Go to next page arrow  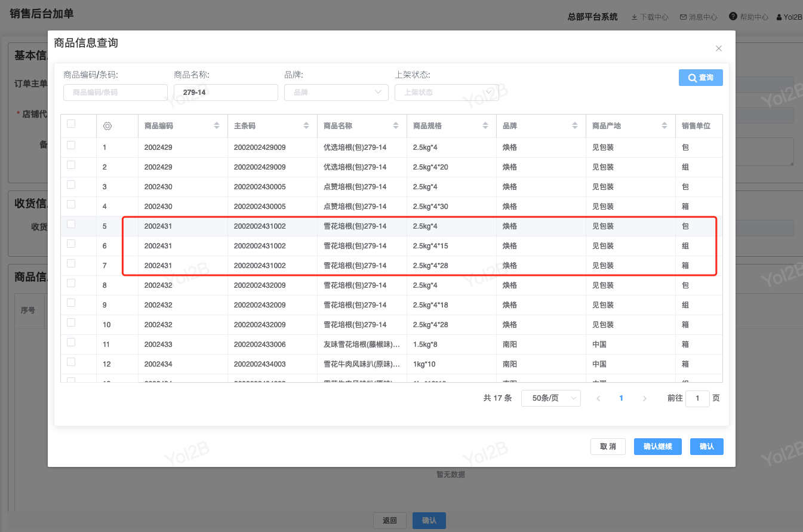tap(644, 398)
